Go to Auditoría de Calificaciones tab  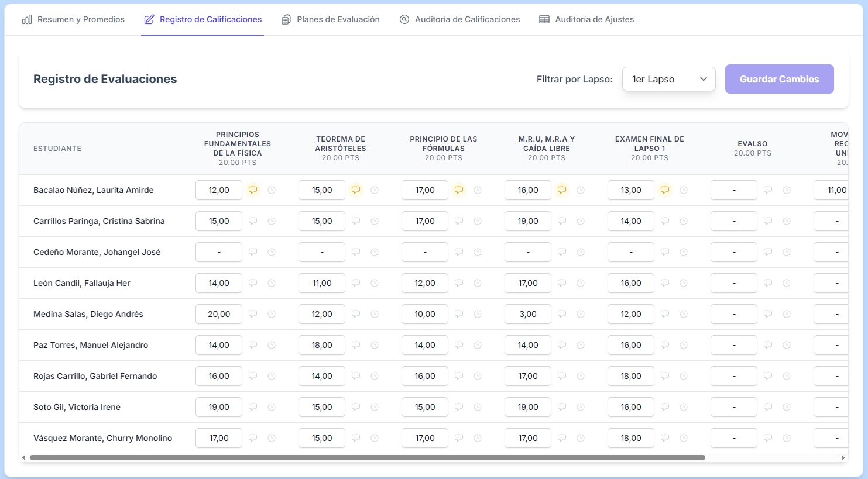(x=459, y=19)
